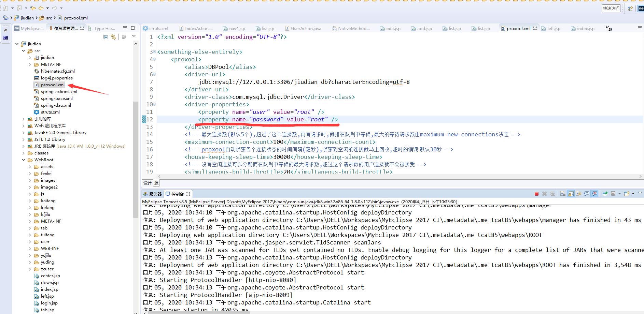
Task: Go to Last Edit Location arrow
Action: pyautogui.click(x=32, y=8)
